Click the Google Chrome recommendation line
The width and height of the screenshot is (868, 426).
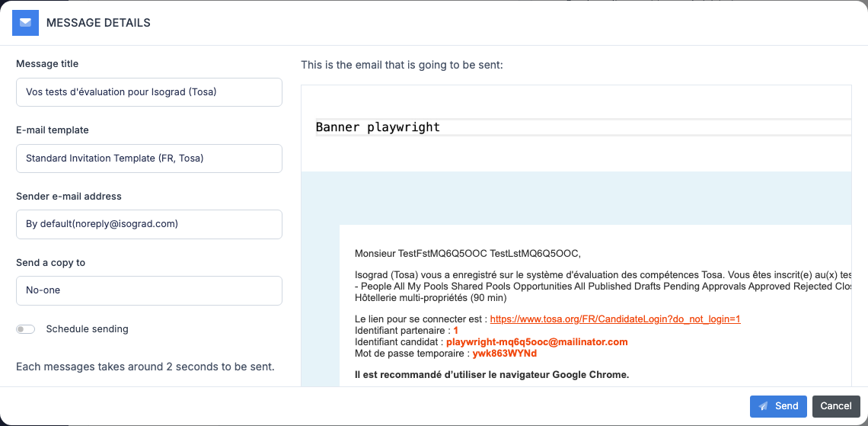tap(492, 375)
